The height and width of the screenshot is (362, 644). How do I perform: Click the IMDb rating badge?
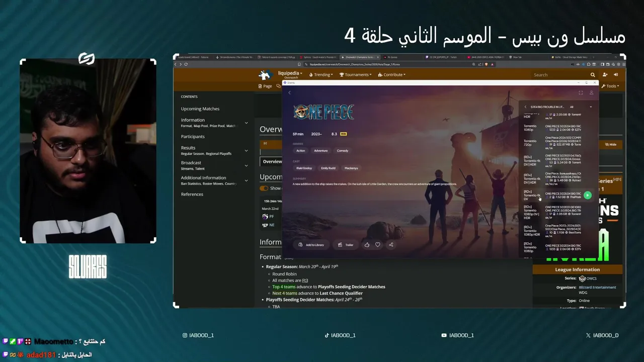coord(344,134)
